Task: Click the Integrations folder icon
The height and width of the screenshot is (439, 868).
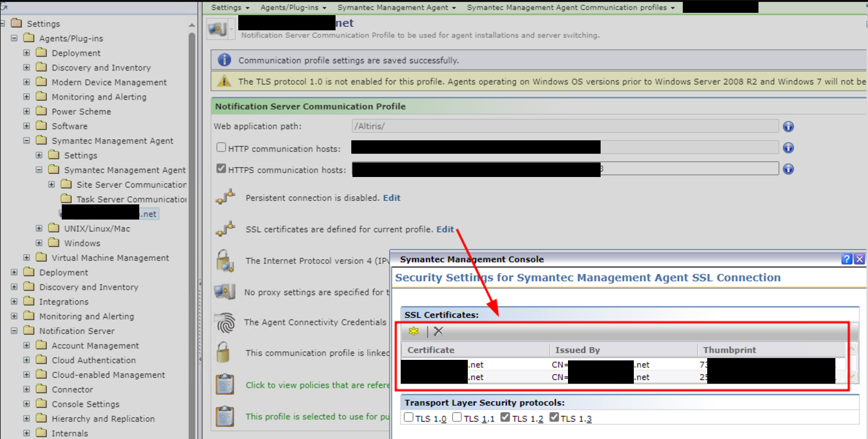Action: pos(29,302)
